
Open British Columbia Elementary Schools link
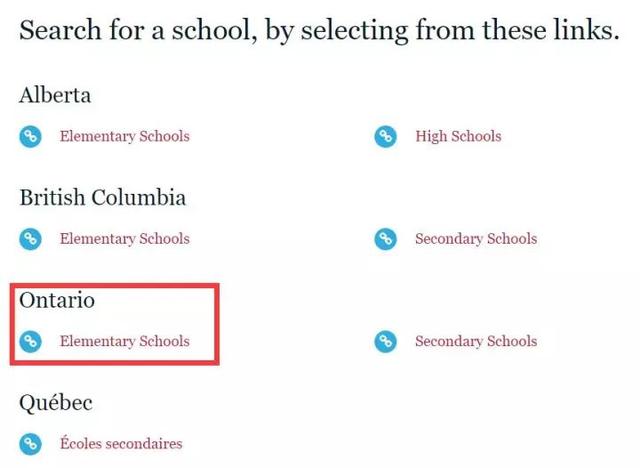(x=125, y=239)
